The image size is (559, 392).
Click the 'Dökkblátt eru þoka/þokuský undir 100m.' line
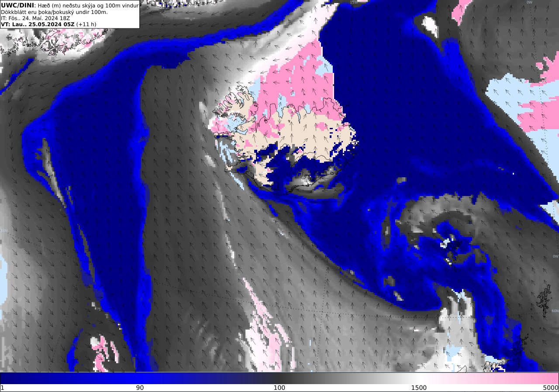[54, 12]
